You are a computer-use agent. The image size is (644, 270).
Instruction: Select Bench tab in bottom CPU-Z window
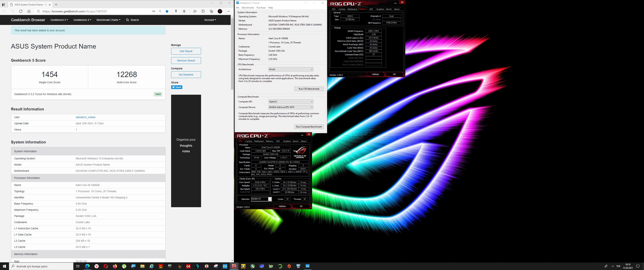[295, 141]
